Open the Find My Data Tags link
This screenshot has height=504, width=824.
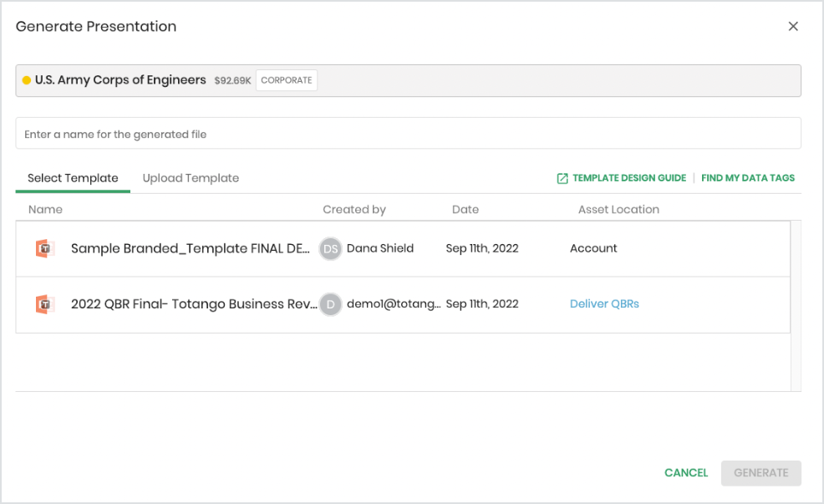(x=748, y=178)
